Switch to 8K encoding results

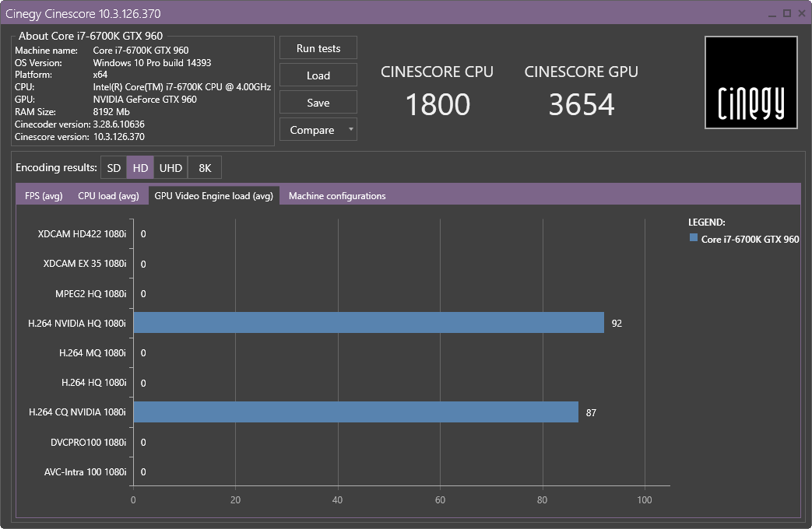205,168
